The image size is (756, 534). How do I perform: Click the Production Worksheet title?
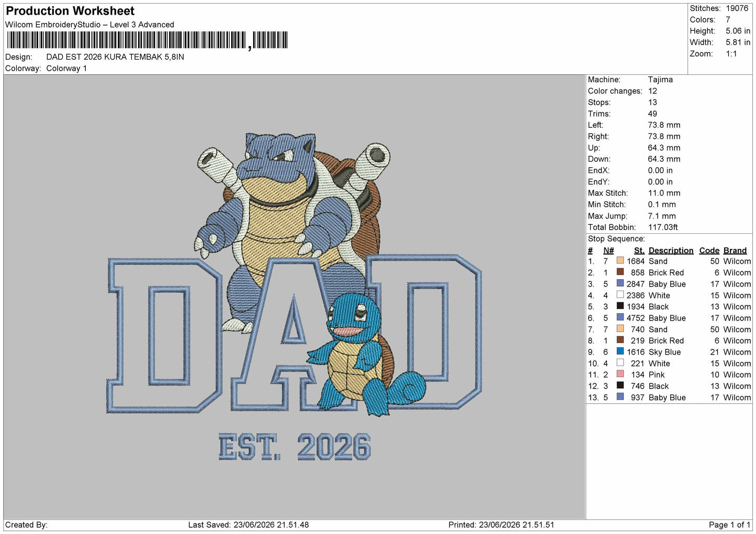point(70,11)
